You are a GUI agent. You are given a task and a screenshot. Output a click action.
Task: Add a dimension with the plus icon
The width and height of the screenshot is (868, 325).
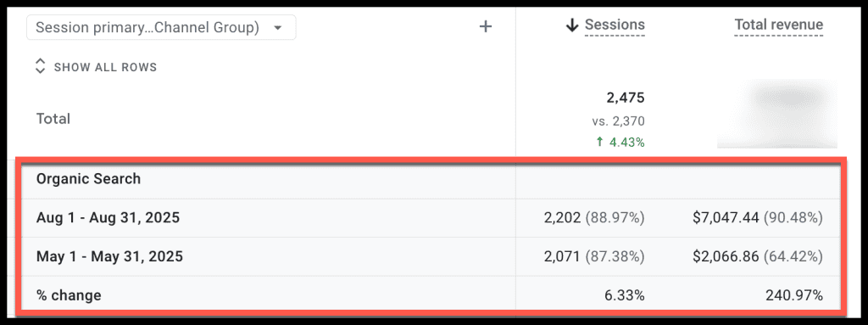pyautogui.click(x=486, y=26)
